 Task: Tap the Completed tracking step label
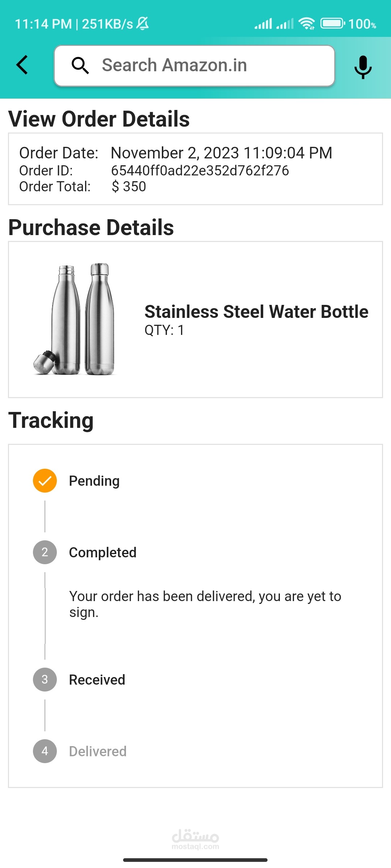click(x=103, y=553)
